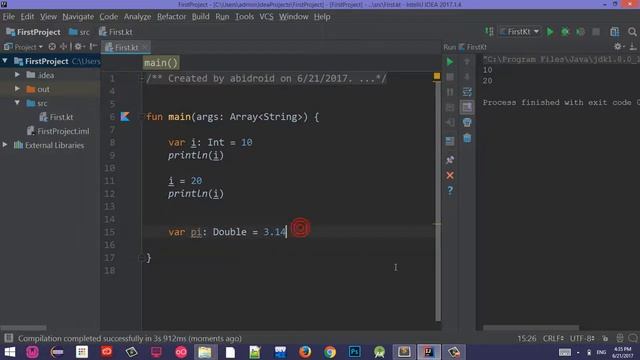Pin the Run tab

pyautogui.click(x=450, y=160)
